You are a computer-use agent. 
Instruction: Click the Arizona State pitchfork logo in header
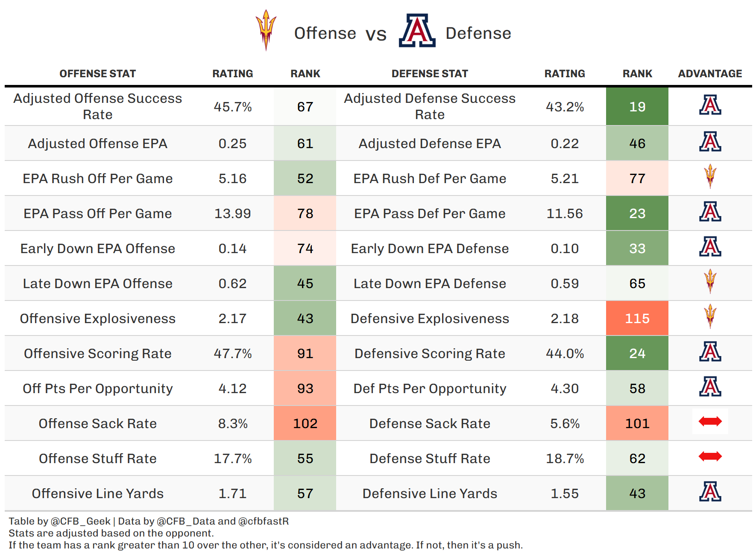click(266, 30)
